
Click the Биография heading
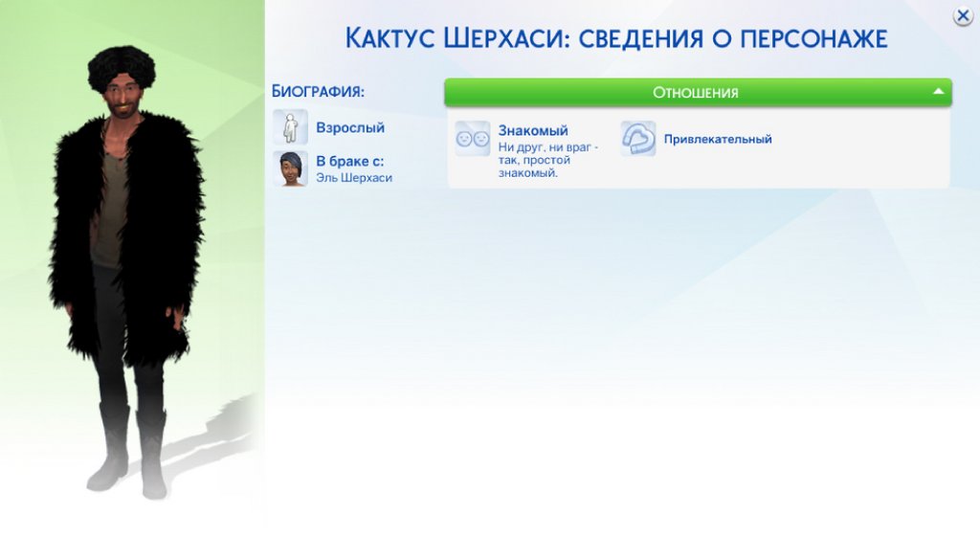(x=318, y=91)
